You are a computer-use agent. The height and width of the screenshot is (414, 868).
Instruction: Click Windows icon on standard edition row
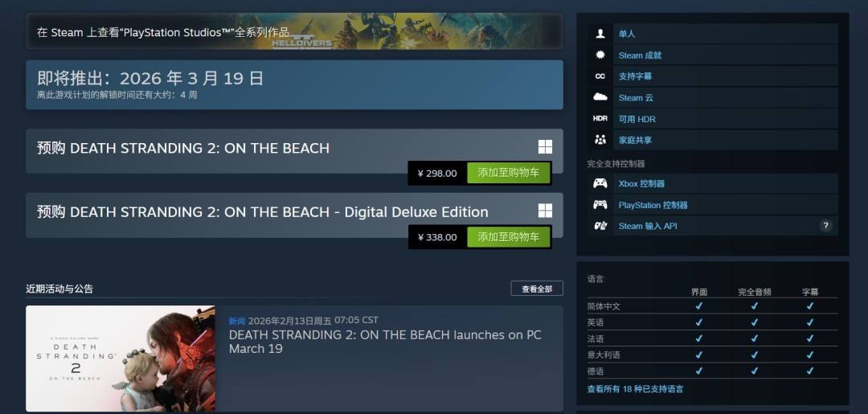click(x=545, y=146)
